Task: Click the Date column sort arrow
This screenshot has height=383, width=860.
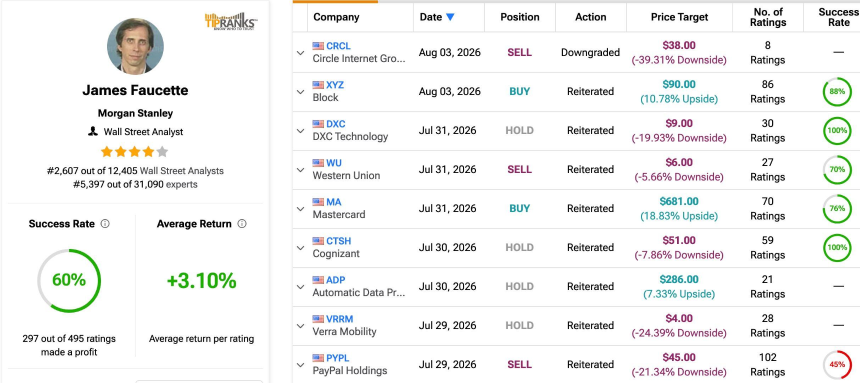Action: (x=450, y=17)
